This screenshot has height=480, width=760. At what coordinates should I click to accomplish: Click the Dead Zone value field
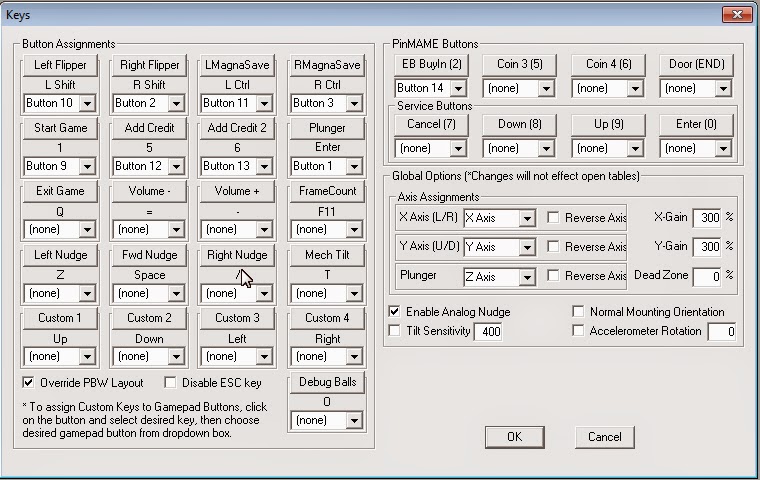point(707,276)
